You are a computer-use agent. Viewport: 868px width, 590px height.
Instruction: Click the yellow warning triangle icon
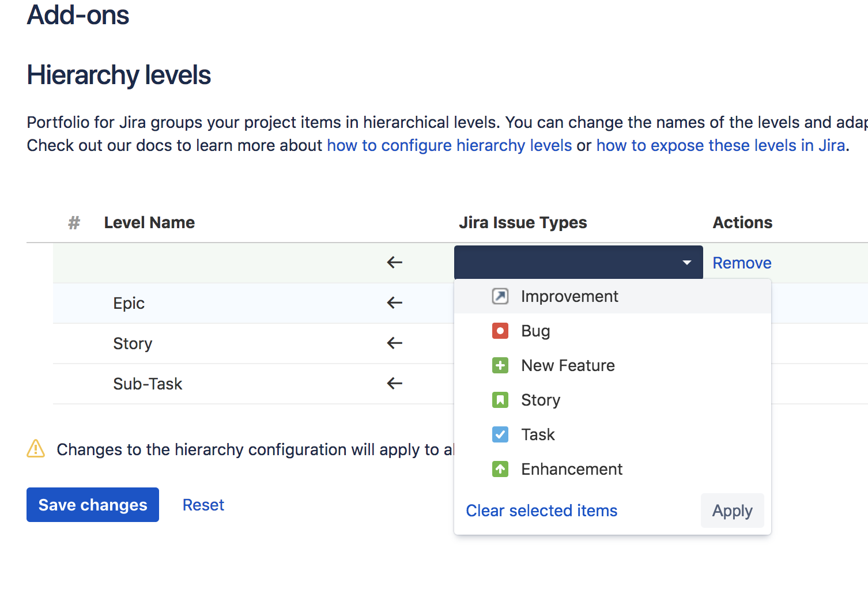coord(36,448)
